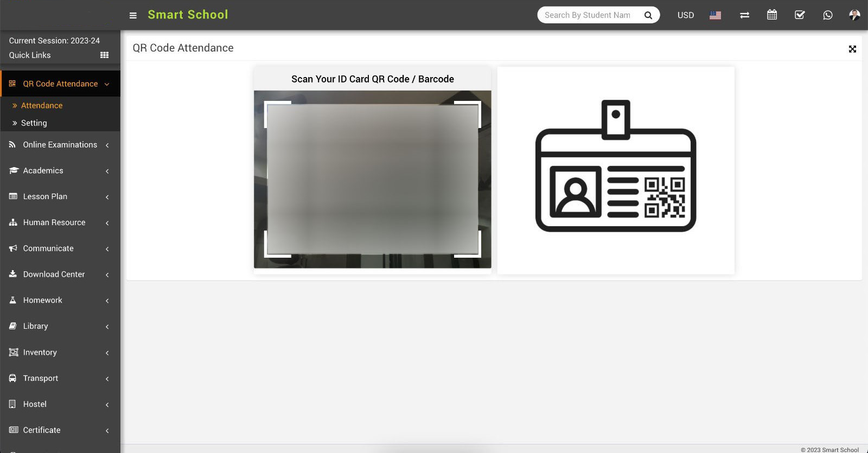Open the task checklist icon
The width and height of the screenshot is (868, 453).
pos(800,15)
